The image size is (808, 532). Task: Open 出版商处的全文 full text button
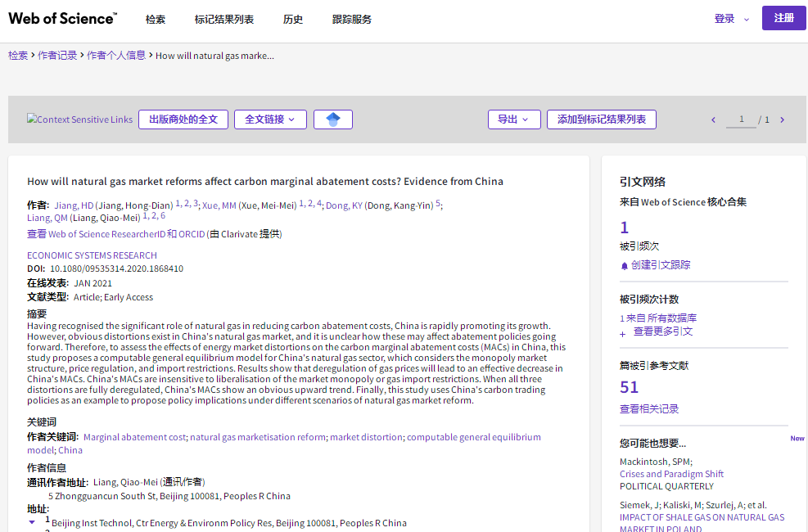[x=183, y=119]
